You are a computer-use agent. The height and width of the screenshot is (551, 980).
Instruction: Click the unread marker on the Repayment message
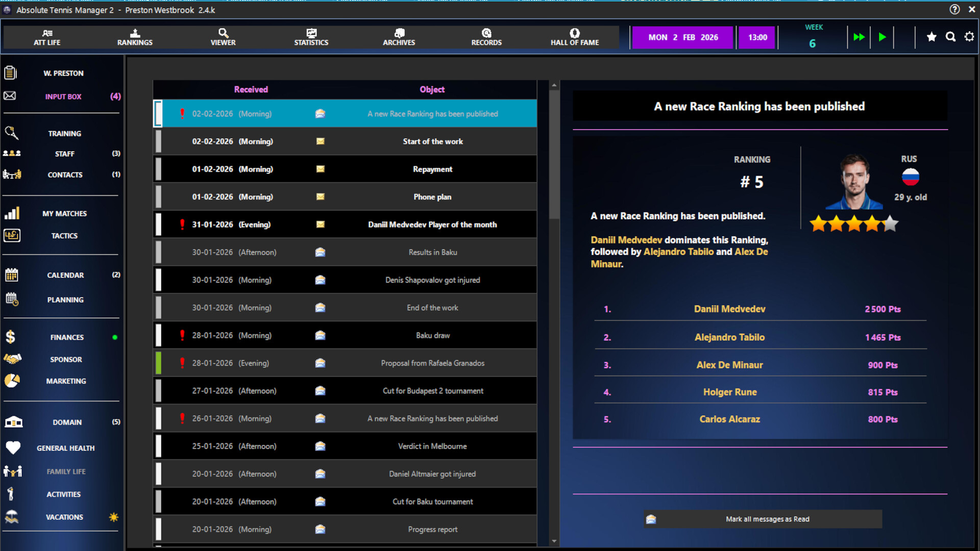[x=159, y=169]
